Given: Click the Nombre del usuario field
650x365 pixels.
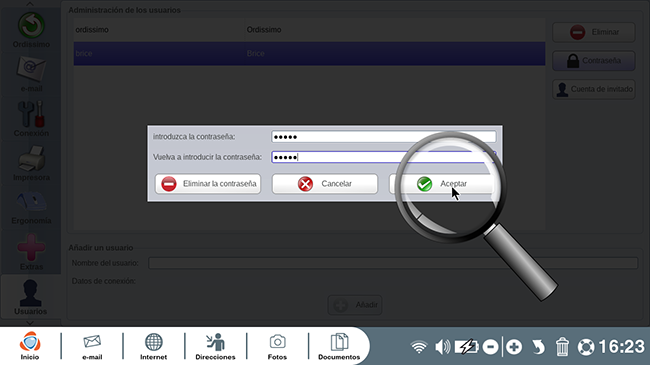Looking at the screenshot, I should [x=393, y=263].
